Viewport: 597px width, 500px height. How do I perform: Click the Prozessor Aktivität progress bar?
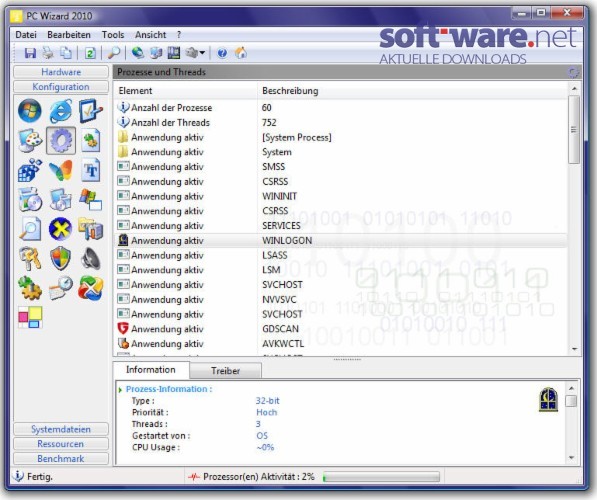[381, 477]
